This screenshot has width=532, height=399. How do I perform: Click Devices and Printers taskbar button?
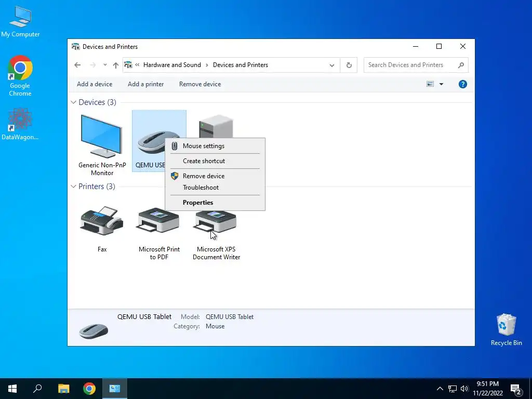coord(114,389)
